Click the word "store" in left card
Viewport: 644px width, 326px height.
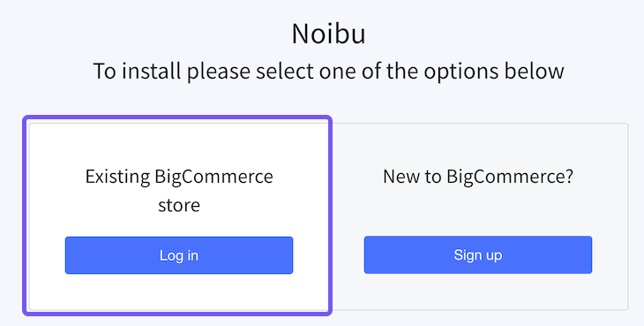coord(179,205)
